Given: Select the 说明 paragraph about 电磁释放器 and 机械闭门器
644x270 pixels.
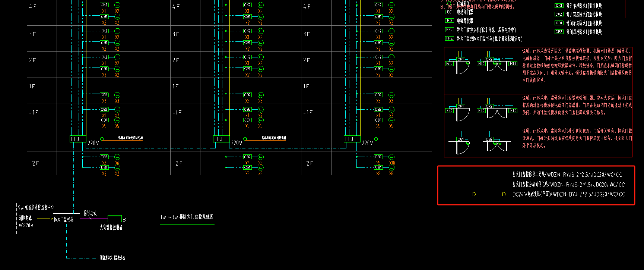Looking at the screenshot, I should click(577, 65).
